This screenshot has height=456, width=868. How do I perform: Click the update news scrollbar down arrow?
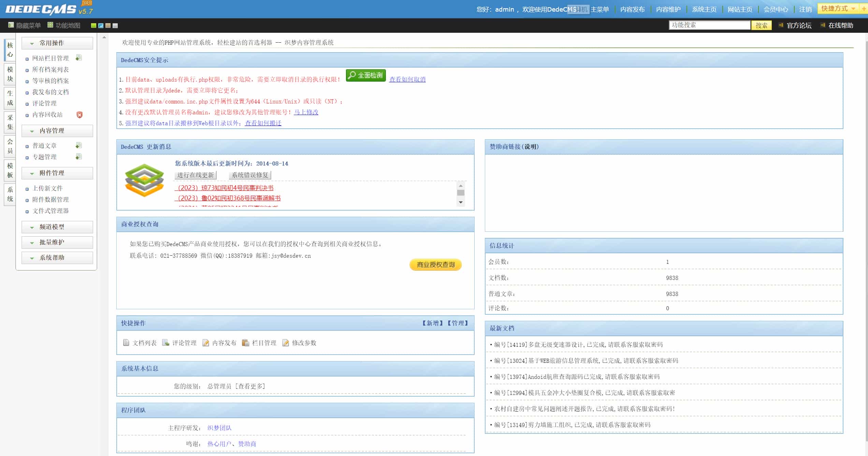click(x=461, y=202)
